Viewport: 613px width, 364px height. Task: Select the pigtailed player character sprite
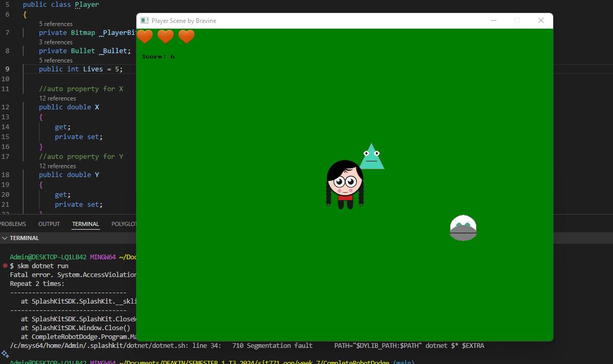click(x=344, y=182)
